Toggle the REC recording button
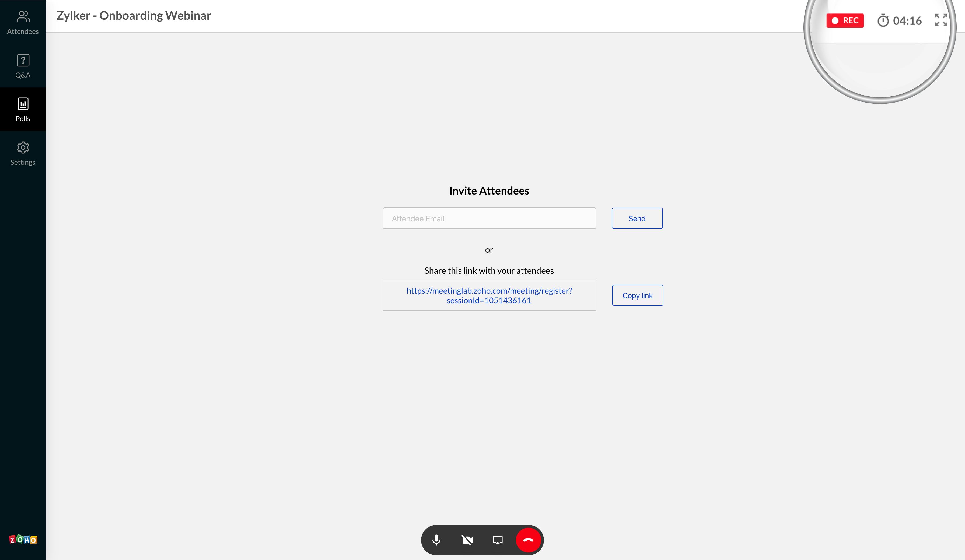This screenshot has width=965, height=560. [845, 21]
